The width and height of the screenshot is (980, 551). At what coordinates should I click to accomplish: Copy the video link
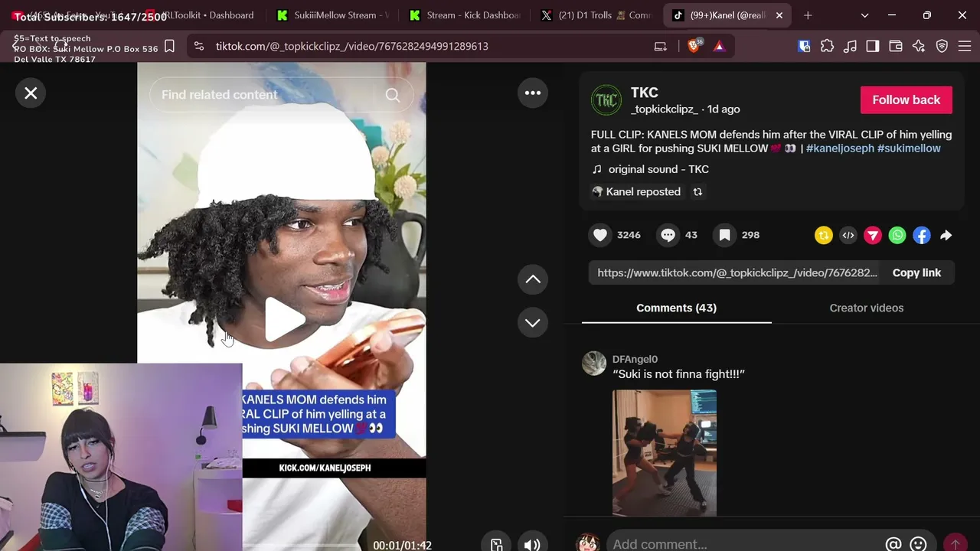point(916,273)
